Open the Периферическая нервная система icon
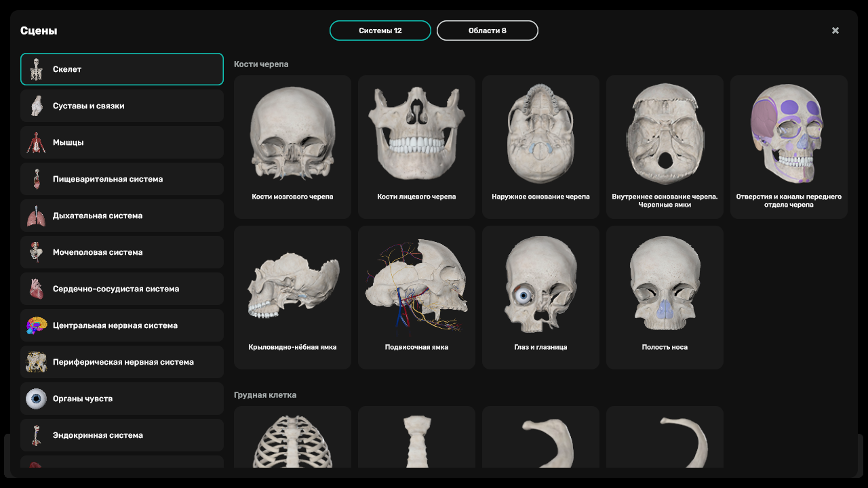Screen dimensions: 868x488 (x=36, y=362)
